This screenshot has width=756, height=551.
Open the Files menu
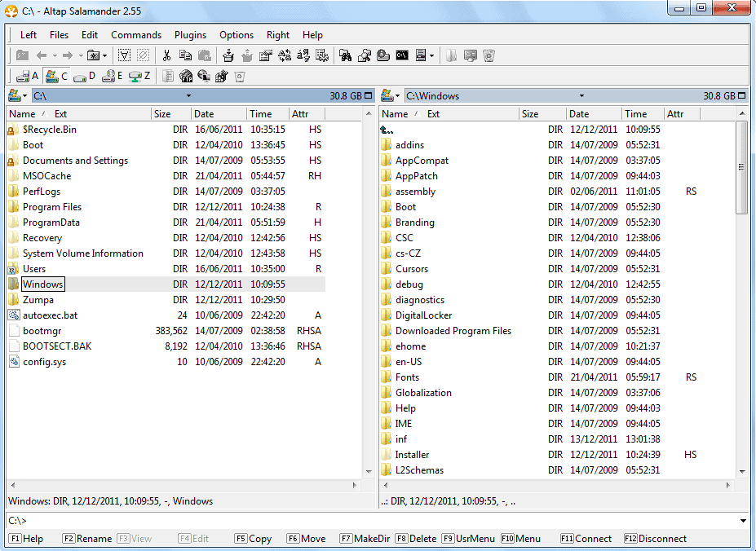point(59,35)
